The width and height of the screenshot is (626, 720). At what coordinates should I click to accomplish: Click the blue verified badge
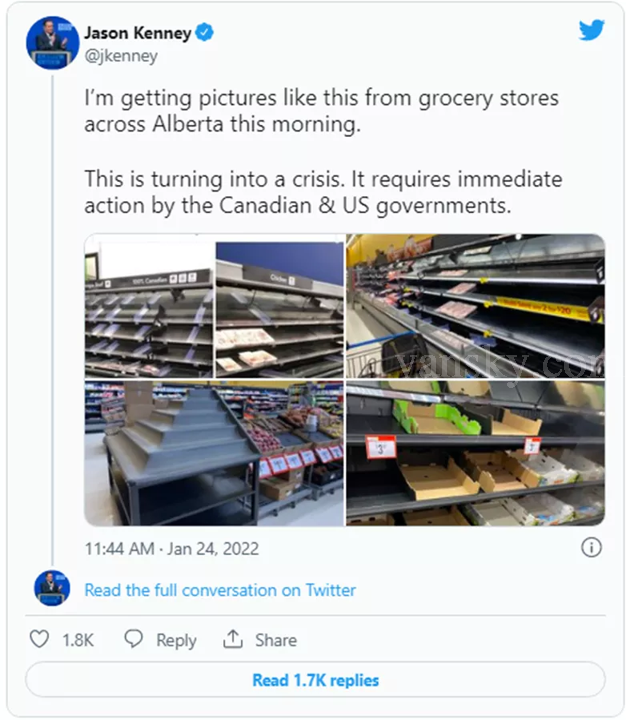coord(204,33)
